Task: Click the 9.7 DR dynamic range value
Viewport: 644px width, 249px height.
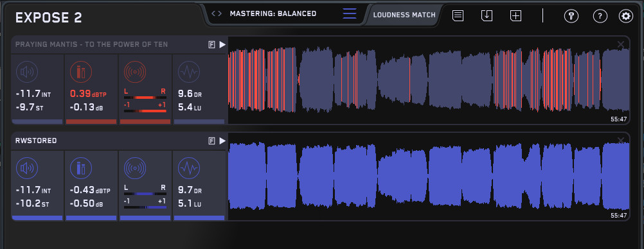Action: [x=190, y=191]
